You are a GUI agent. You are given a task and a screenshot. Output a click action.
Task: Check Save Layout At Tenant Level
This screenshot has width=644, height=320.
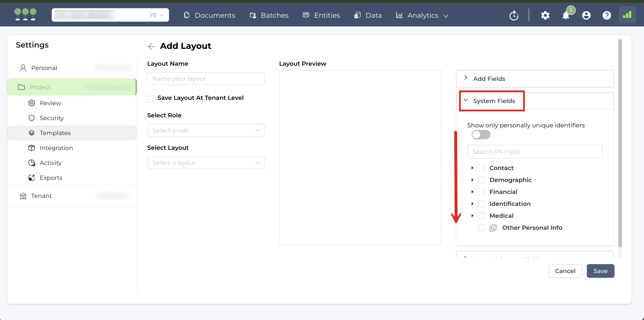coord(151,99)
